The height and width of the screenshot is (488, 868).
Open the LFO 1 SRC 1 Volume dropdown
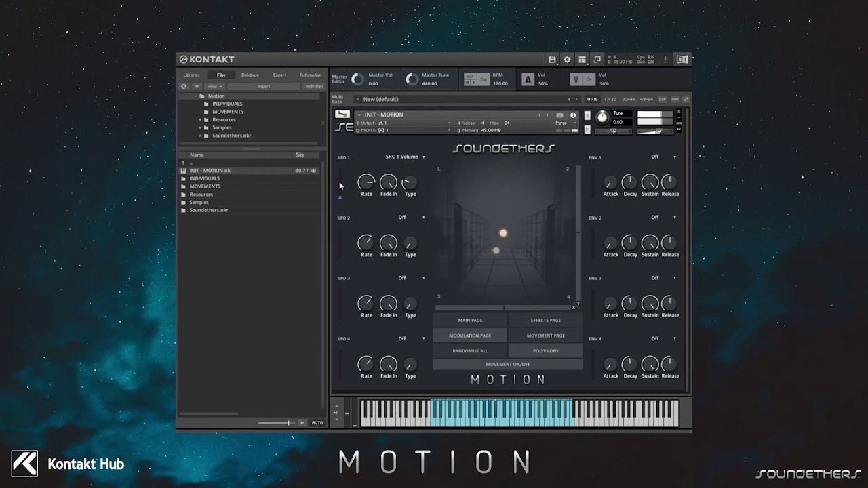click(x=406, y=157)
